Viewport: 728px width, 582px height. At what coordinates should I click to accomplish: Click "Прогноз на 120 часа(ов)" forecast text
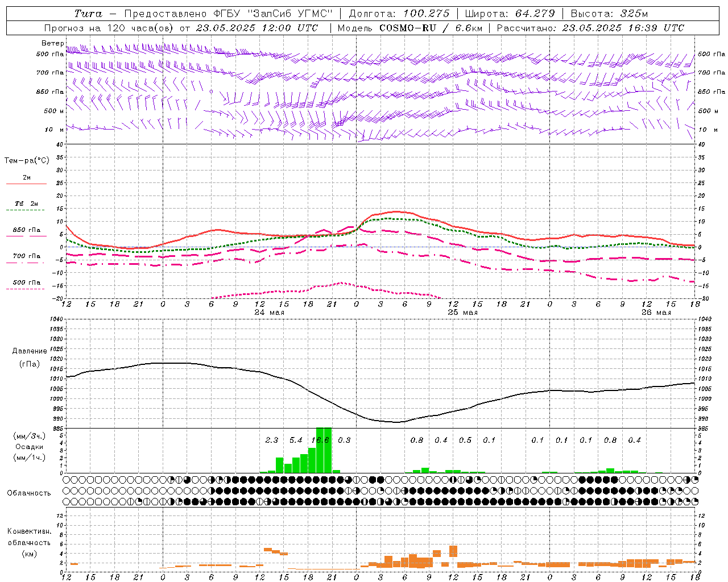[109, 28]
